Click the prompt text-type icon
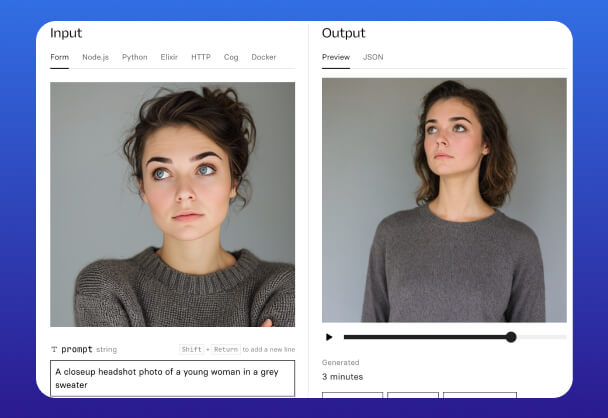Viewport: 608px width, 418px height. [54, 349]
